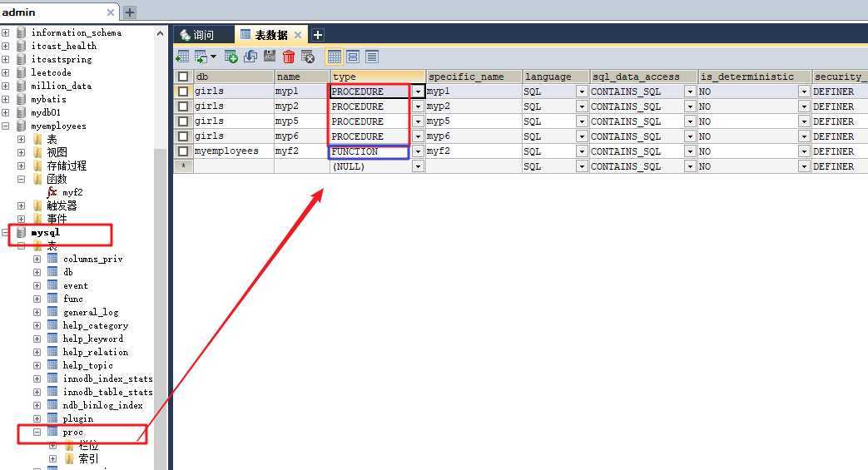This screenshot has height=470, width=868.
Task: Click the database icon next to mydb01
Action: click(22, 112)
